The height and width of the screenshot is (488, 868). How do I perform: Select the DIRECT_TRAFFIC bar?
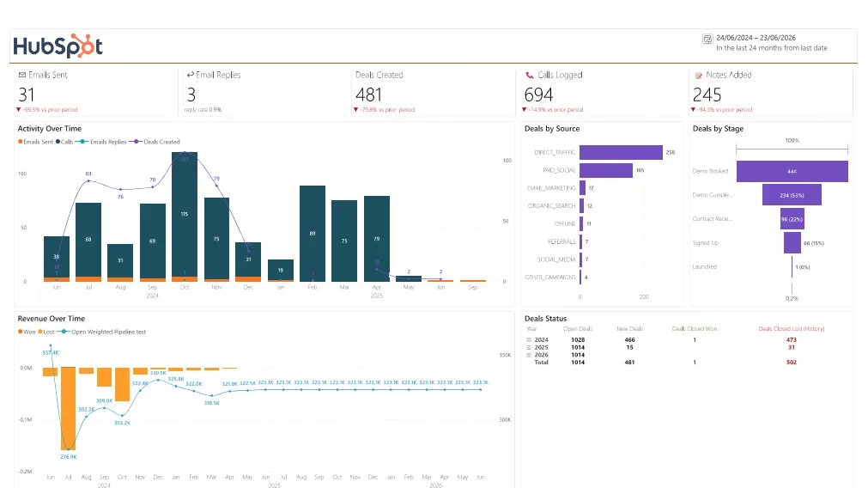click(x=621, y=152)
